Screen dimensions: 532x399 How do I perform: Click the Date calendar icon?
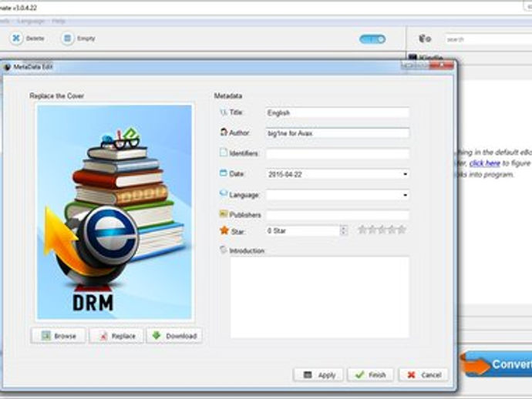pos(224,173)
